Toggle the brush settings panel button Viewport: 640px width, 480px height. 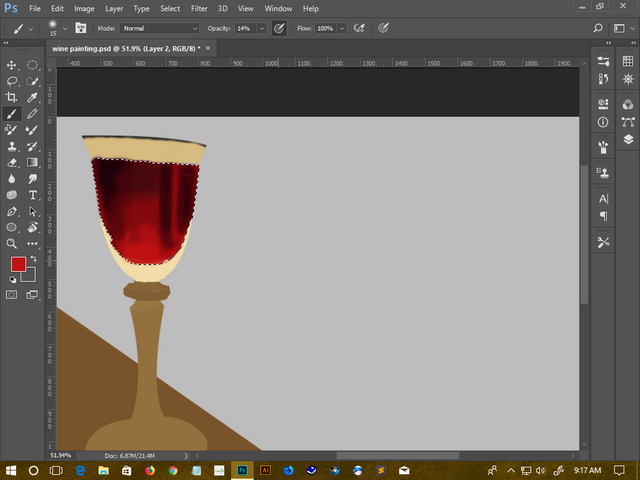coord(80,28)
